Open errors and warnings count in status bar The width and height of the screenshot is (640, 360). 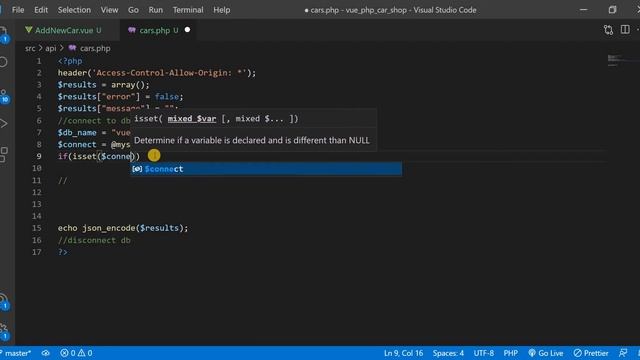pyautogui.click(x=76, y=353)
